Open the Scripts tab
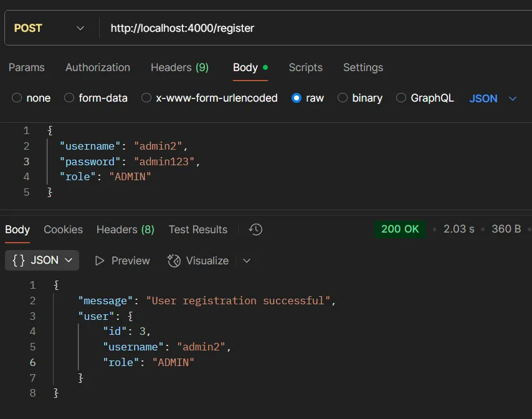 pyautogui.click(x=305, y=67)
